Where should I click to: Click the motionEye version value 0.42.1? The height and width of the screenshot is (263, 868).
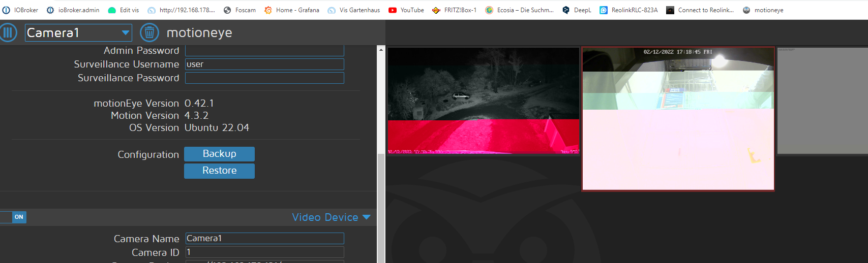(199, 104)
